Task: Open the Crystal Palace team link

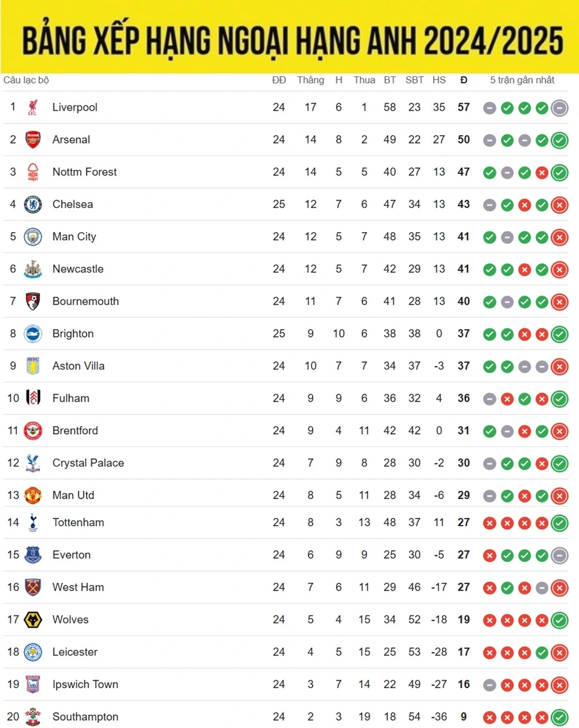Action: 88,463
